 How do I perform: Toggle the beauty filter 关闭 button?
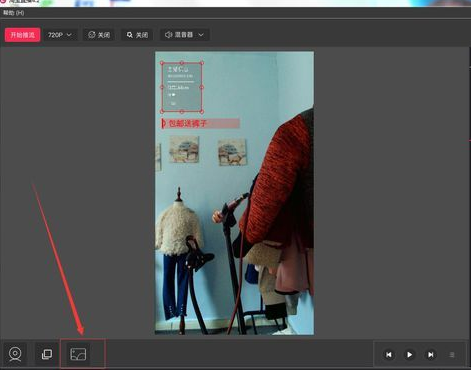pyautogui.click(x=99, y=35)
